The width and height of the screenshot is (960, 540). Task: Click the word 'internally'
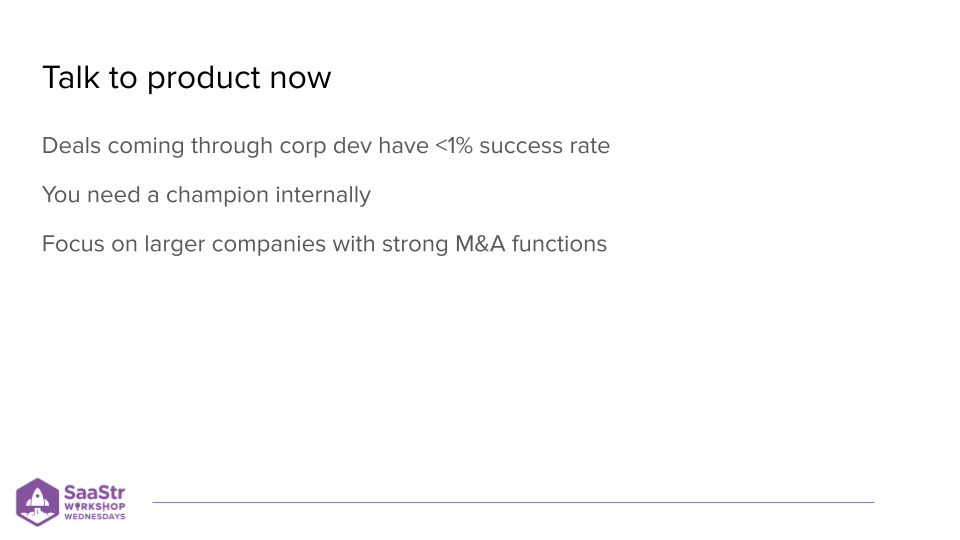(323, 195)
